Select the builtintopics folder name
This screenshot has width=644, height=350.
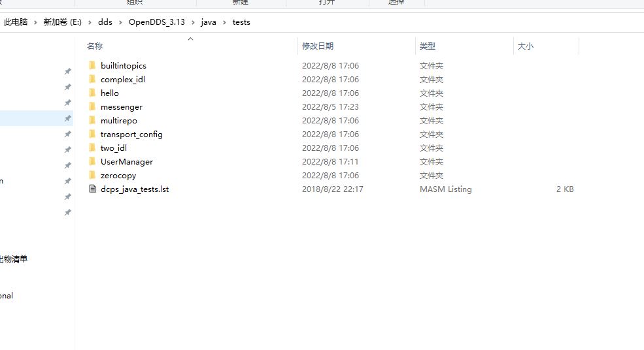(x=123, y=66)
